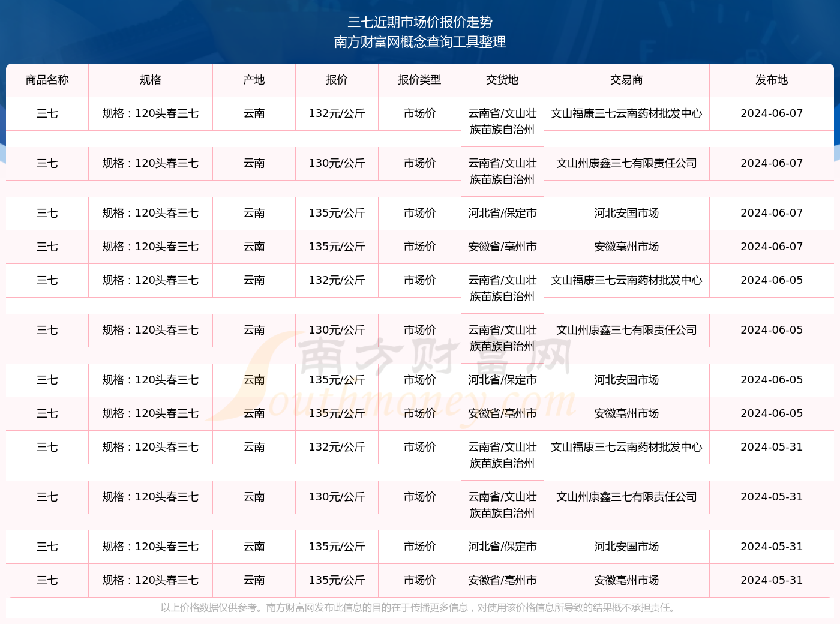Click 文山州康鑫三七有限责任公司 in the 2024-06-05 row
Image resolution: width=840 pixels, height=624 pixels.
coord(627,330)
